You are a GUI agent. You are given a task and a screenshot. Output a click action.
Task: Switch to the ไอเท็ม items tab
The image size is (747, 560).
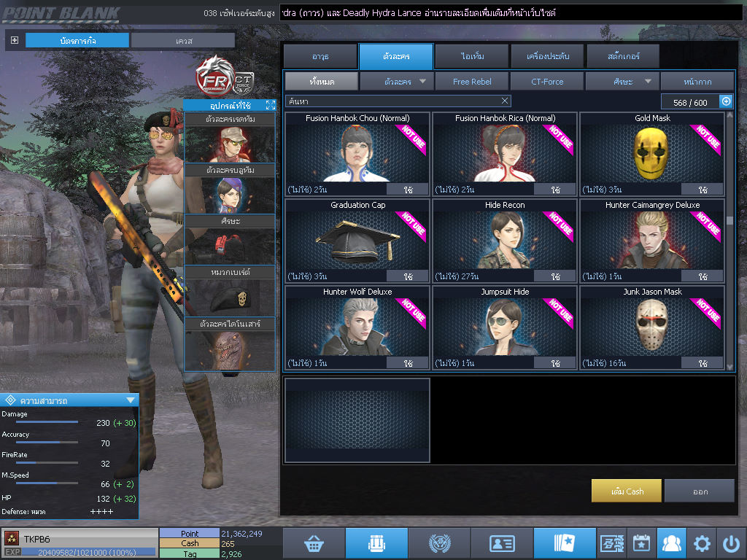(472, 56)
